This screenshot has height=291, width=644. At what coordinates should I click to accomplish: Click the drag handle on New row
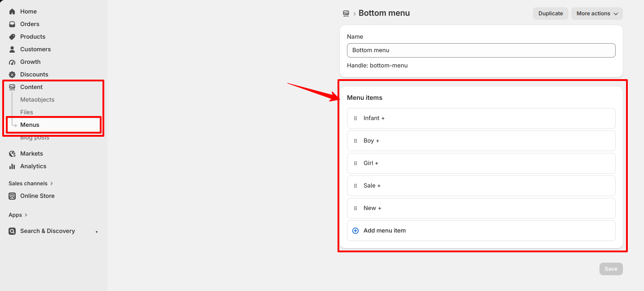click(x=355, y=208)
